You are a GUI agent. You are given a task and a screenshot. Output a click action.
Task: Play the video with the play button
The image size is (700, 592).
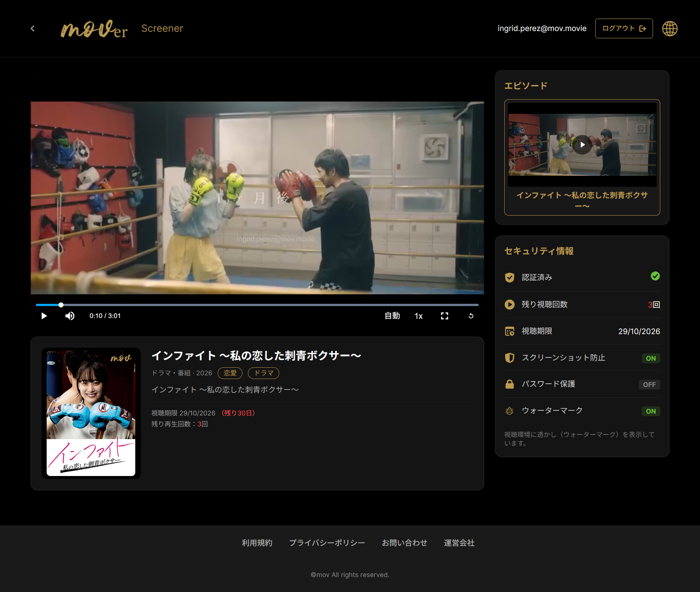click(x=44, y=316)
